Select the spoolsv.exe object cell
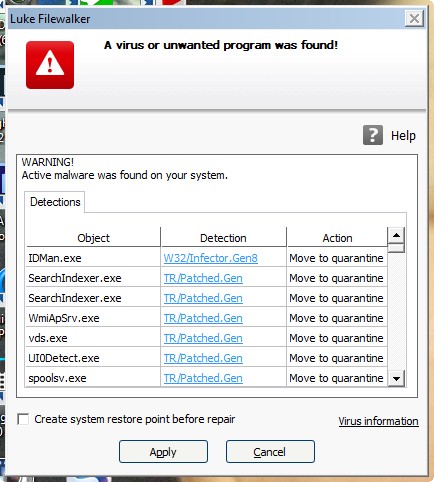The width and height of the screenshot is (434, 482). click(93, 378)
